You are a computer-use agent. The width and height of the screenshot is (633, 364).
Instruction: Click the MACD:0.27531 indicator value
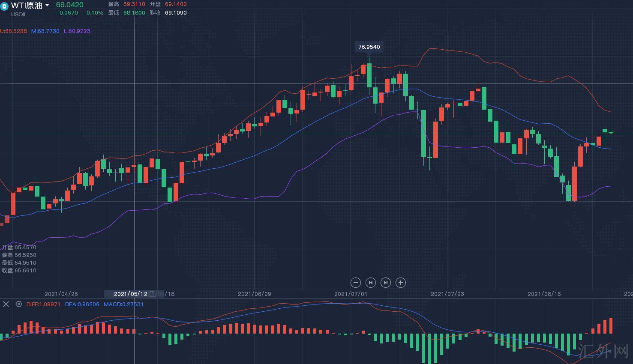click(123, 304)
